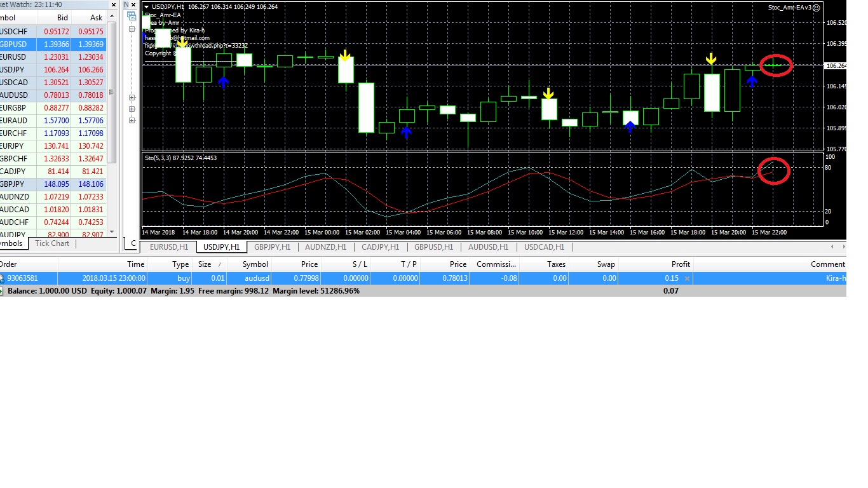
Task: Collapse the expanded Navigator tree node
Action: (132, 29)
